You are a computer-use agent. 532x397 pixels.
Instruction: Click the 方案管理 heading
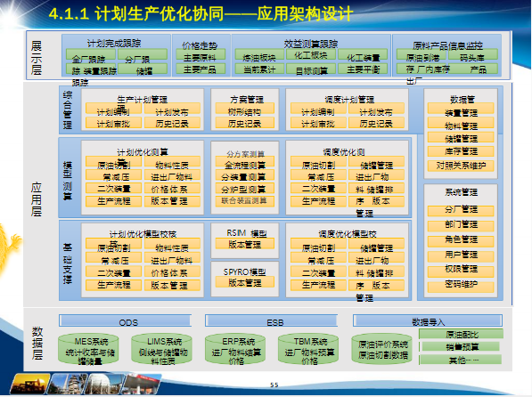(247, 100)
